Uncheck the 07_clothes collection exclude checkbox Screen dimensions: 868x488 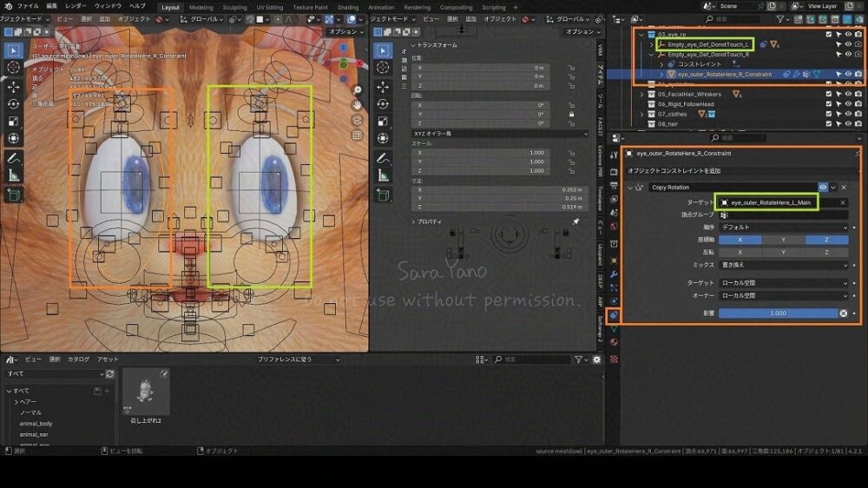click(x=829, y=114)
